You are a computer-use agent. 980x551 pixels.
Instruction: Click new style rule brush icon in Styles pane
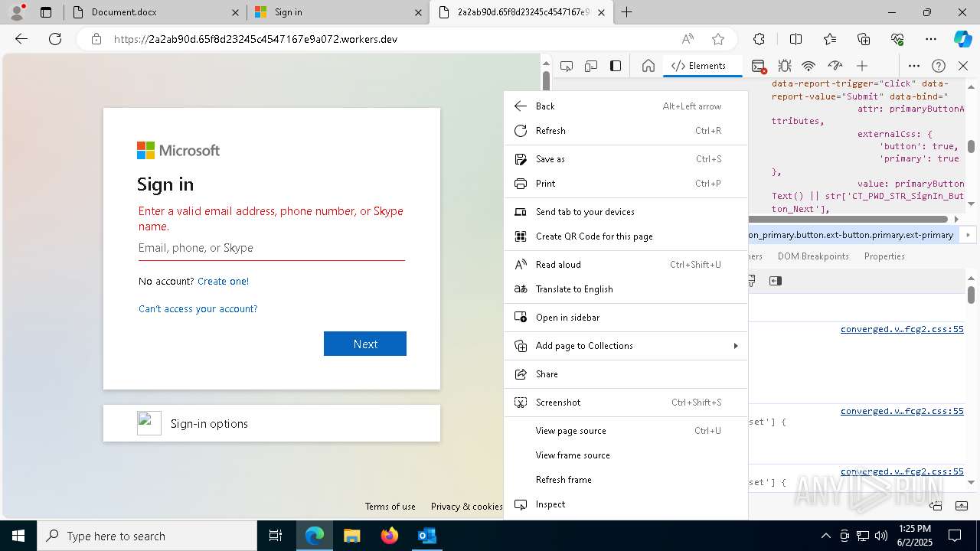pyautogui.click(x=751, y=281)
